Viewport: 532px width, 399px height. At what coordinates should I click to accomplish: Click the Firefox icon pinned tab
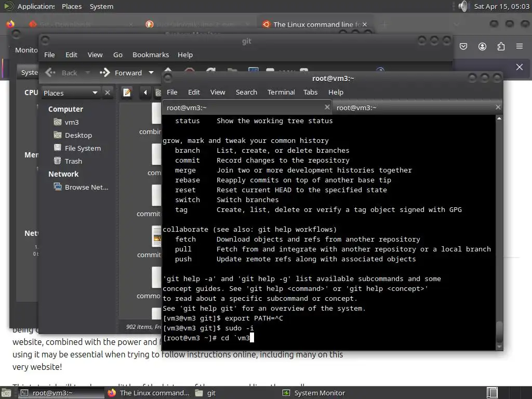pyautogui.click(x=10, y=24)
